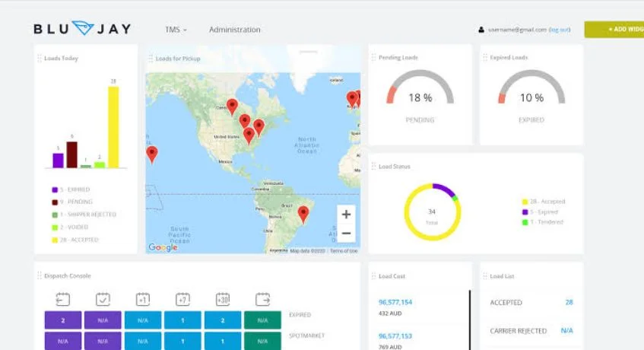The image size is (644, 350).
Task: Click the Pending Loads widget drag handle
Action: coord(373,58)
